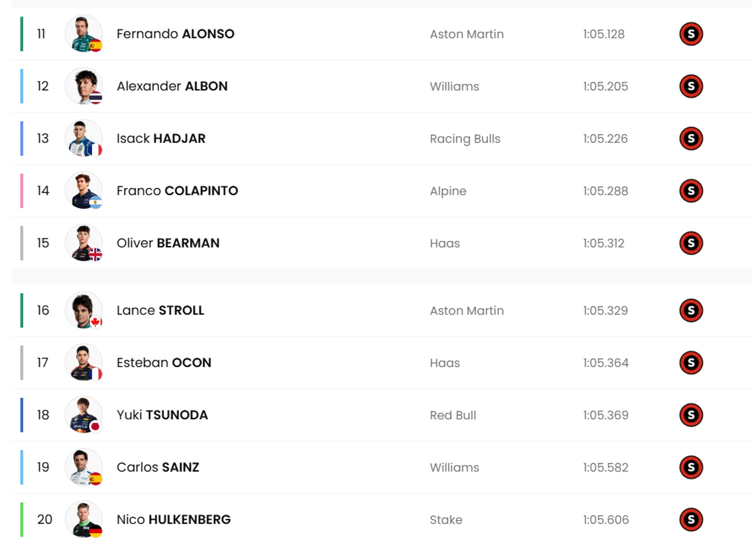
Task: Click the soft tyre icon for Fernando Alonso
Action: click(x=691, y=34)
